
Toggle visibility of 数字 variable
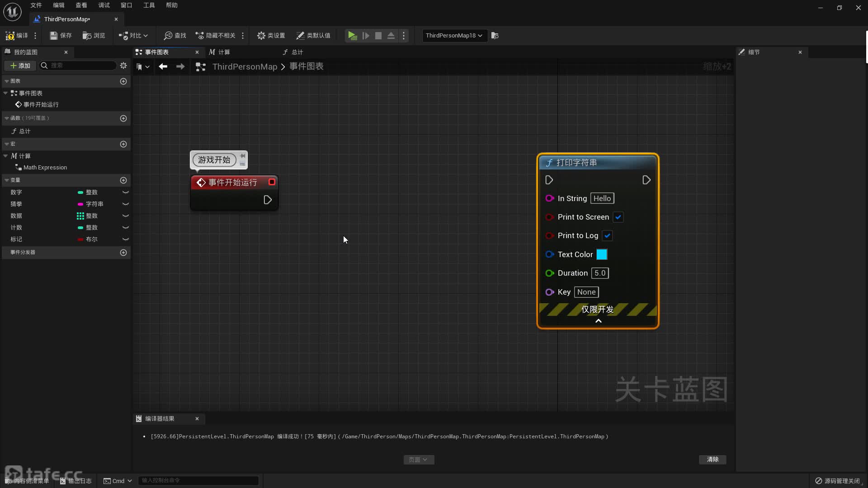click(126, 192)
